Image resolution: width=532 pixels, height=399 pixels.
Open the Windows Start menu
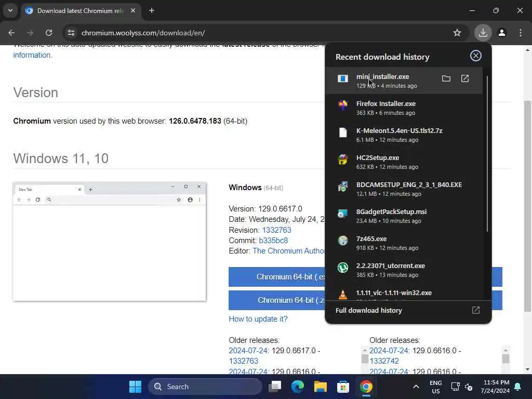(135, 387)
